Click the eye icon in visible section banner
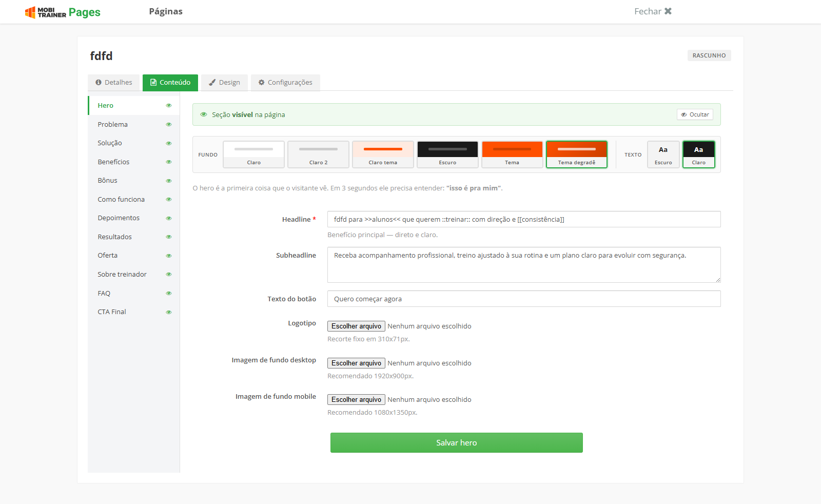 [204, 114]
